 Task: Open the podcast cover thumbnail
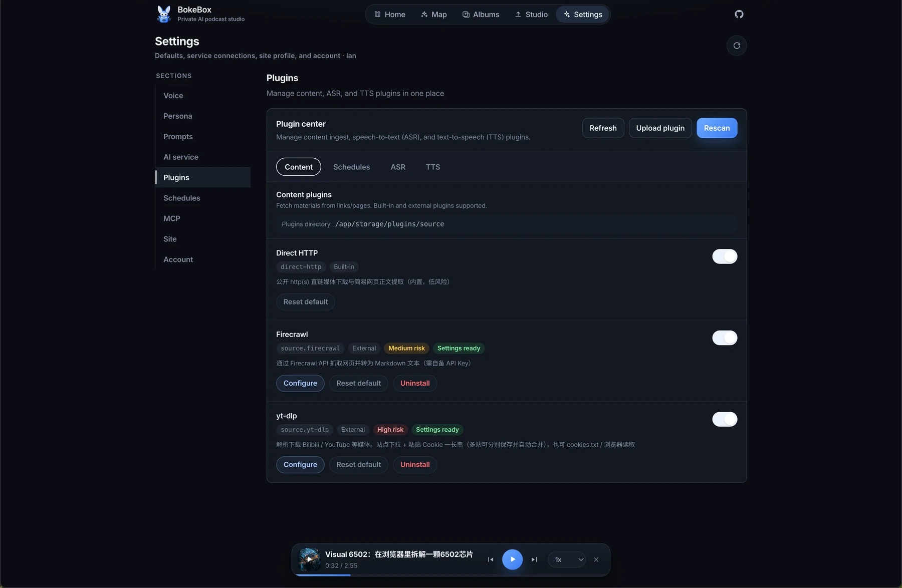pyautogui.click(x=309, y=559)
